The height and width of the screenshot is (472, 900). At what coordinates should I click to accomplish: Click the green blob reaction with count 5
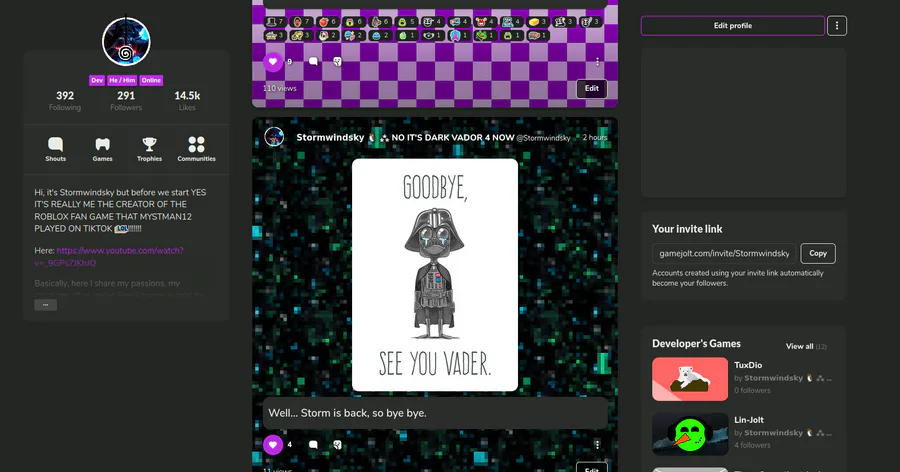(x=406, y=22)
